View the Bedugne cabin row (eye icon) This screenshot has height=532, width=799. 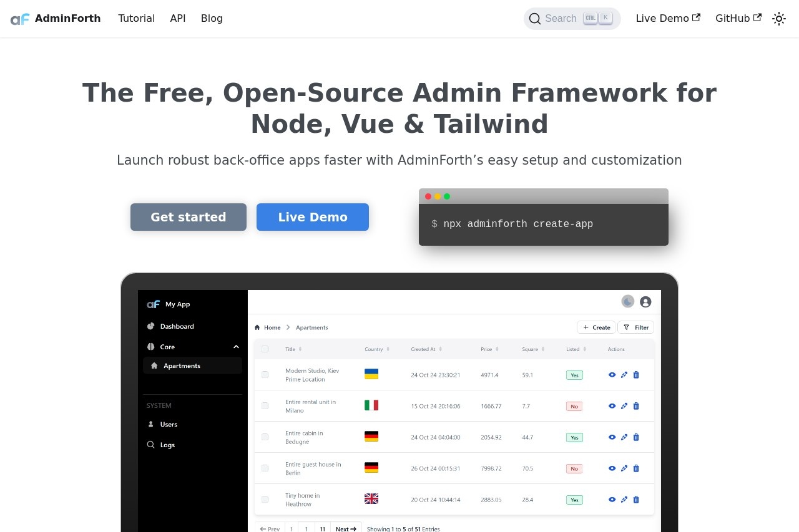coord(612,437)
